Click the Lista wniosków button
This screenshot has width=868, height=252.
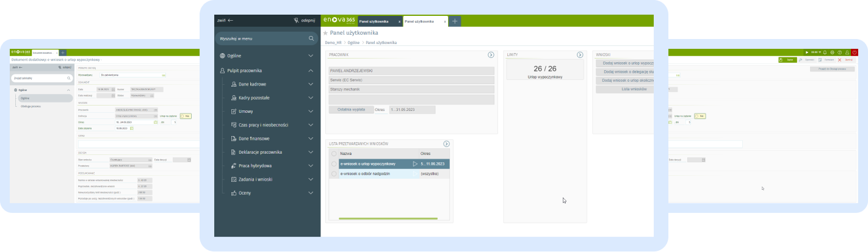625,89
